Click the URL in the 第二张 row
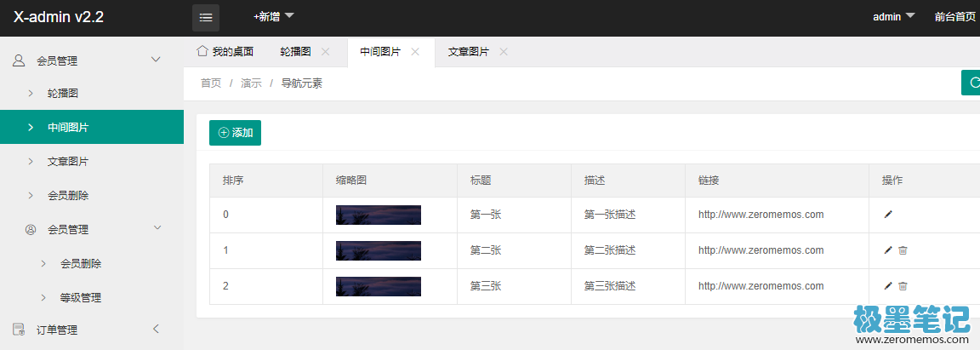 click(x=761, y=250)
